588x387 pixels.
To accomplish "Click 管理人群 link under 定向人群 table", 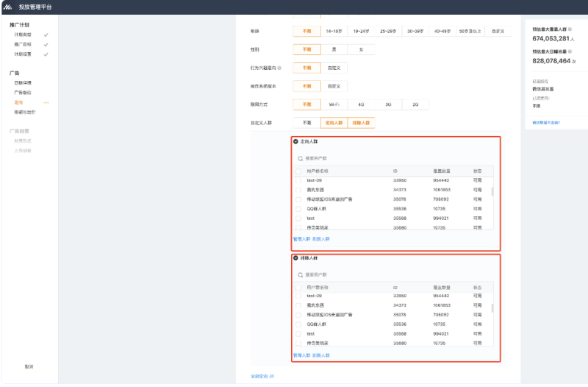I will (x=301, y=239).
